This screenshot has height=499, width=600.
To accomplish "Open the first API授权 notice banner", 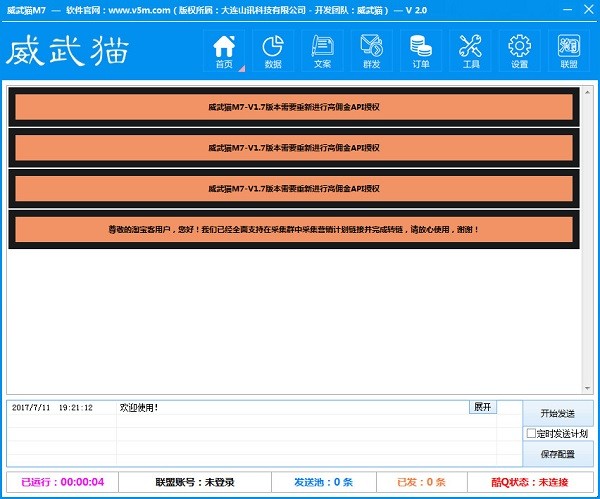I will pos(294,107).
